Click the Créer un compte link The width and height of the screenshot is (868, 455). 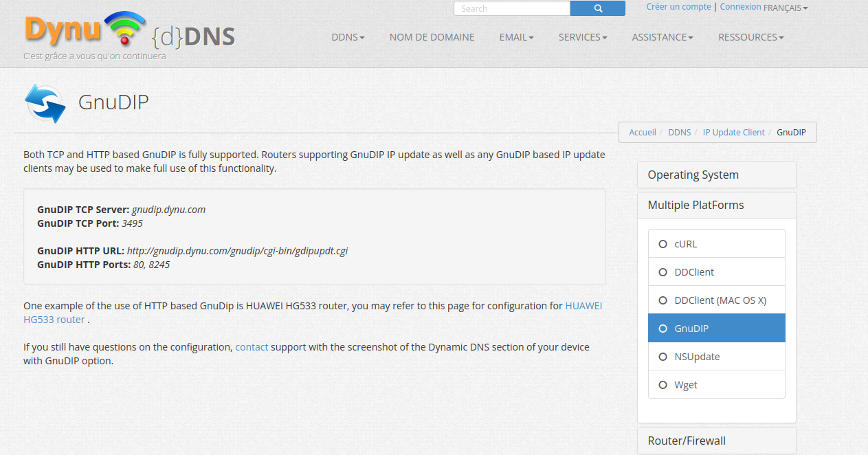click(x=678, y=7)
